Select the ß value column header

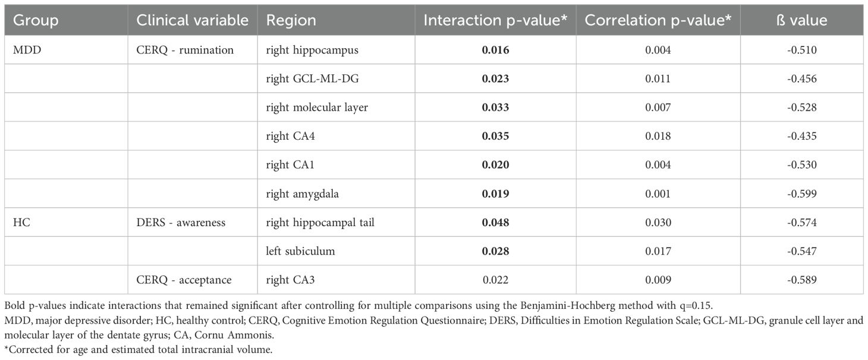801,20
